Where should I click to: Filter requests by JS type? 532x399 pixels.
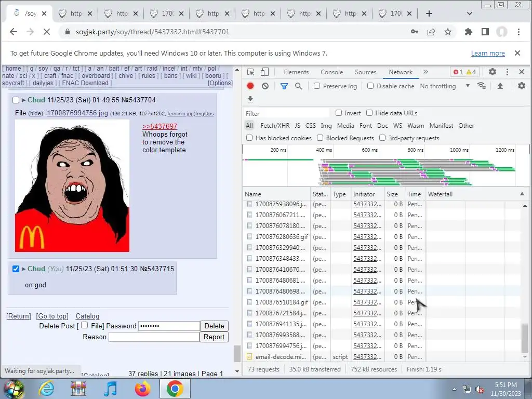pyautogui.click(x=297, y=126)
